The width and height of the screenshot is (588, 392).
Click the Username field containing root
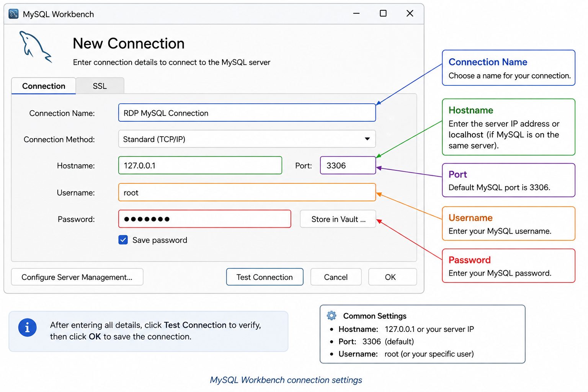tap(247, 192)
